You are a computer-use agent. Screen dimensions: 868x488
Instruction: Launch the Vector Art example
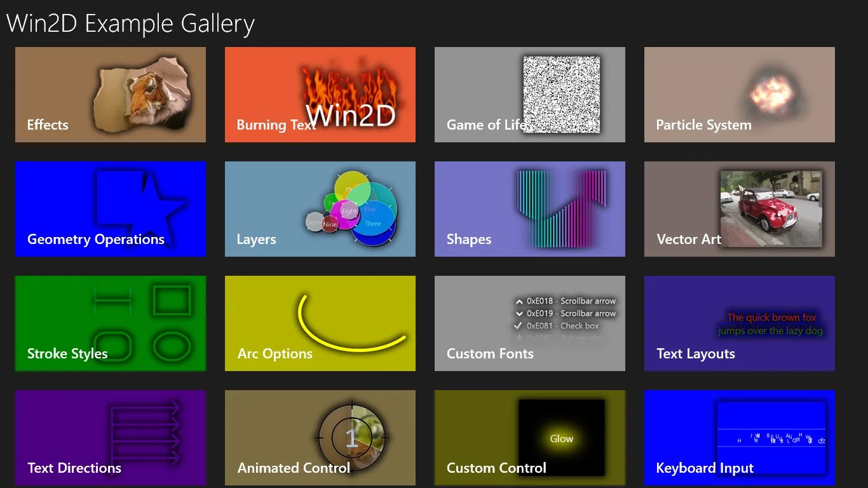coord(740,209)
